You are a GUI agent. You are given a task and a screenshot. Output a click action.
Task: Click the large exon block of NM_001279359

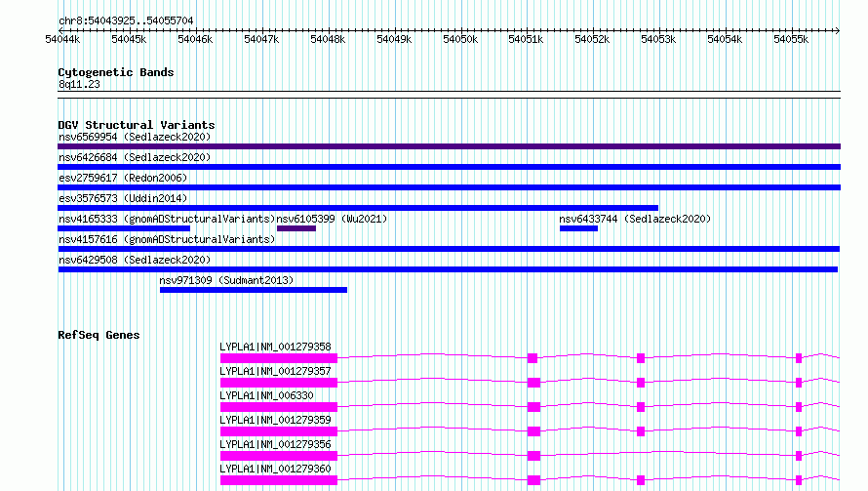point(279,431)
